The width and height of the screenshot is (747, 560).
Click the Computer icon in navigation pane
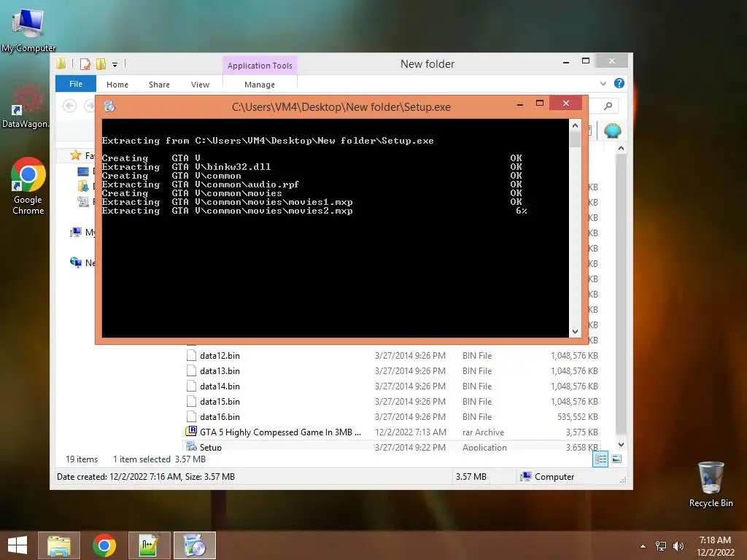tap(75, 232)
